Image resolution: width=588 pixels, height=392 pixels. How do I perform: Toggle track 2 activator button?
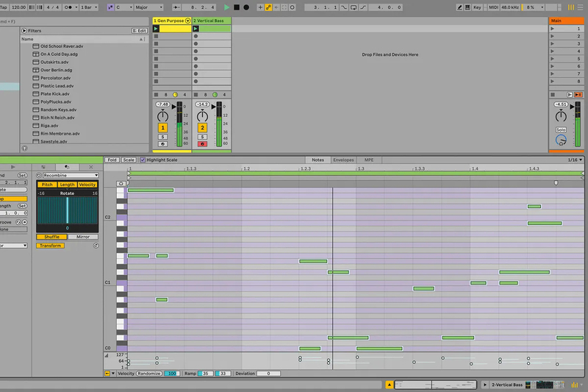[203, 127]
